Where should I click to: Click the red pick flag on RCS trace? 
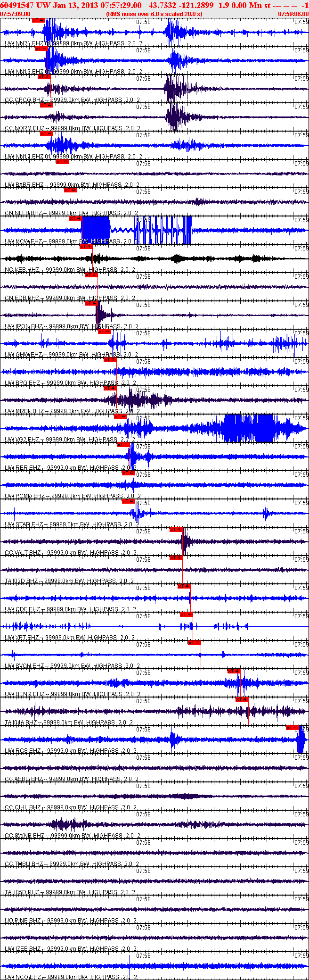[293, 728]
